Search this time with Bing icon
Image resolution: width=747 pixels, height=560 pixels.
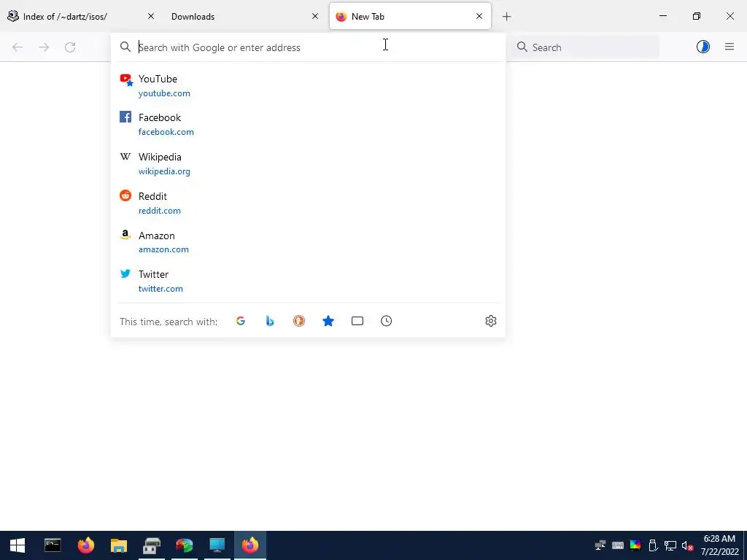(270, 321)
